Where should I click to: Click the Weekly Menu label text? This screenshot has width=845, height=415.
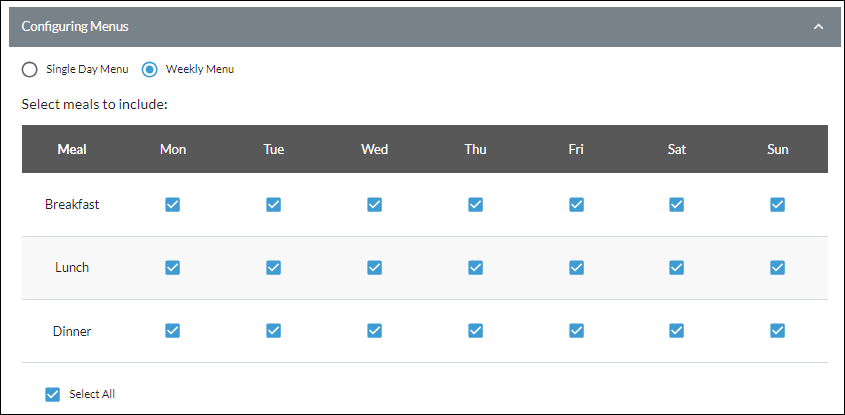[200, 69]
